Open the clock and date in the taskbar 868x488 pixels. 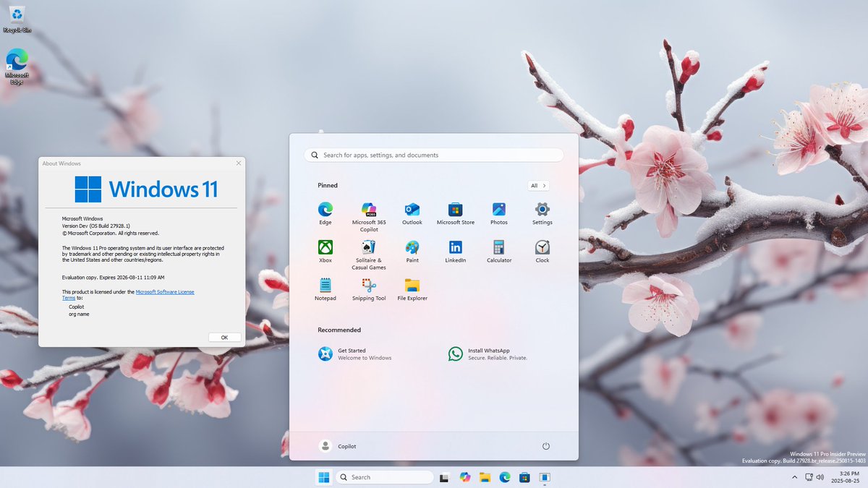(844, 477)
